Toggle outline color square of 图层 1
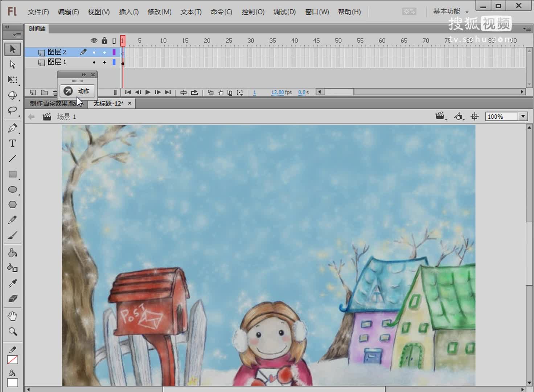 click(x=114, y=62)
